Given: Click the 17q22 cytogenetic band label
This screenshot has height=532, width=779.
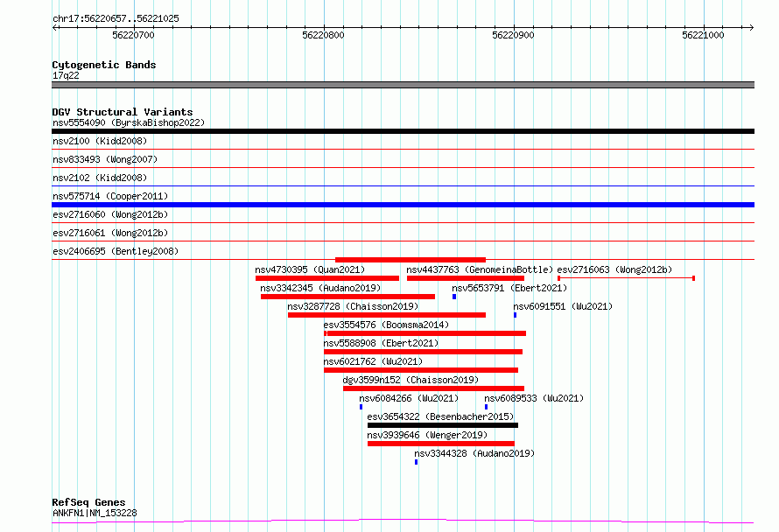Looking at the screenshot, I should (x=66, y=75).
